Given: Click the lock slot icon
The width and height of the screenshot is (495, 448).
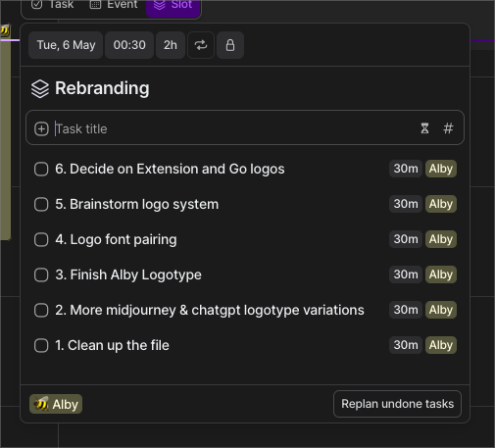Looking at the screenshot, I should coord(230,45).
